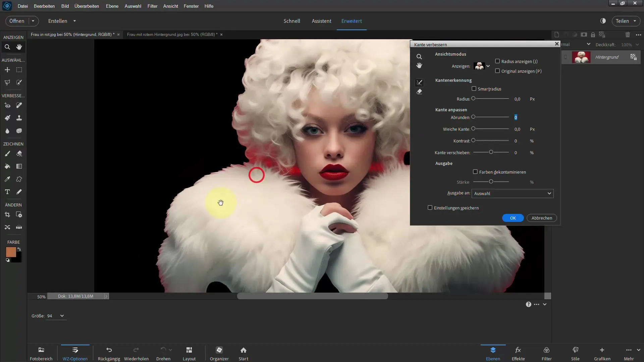Viewport: 644px width, 362px height.
Task: Enable Original anzeigen (P) checkbox
Action: [497, 71]
